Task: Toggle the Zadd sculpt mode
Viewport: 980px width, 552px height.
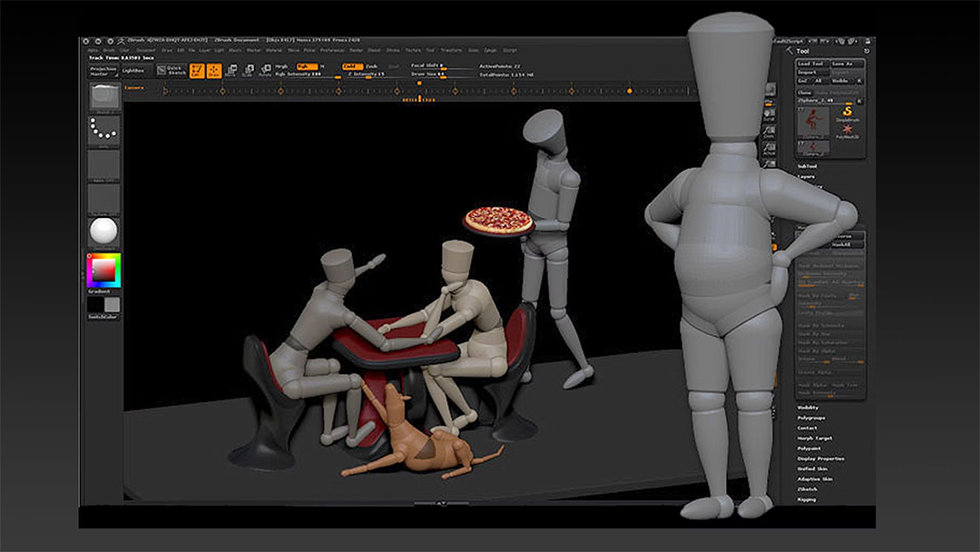Action: point(352,66)
